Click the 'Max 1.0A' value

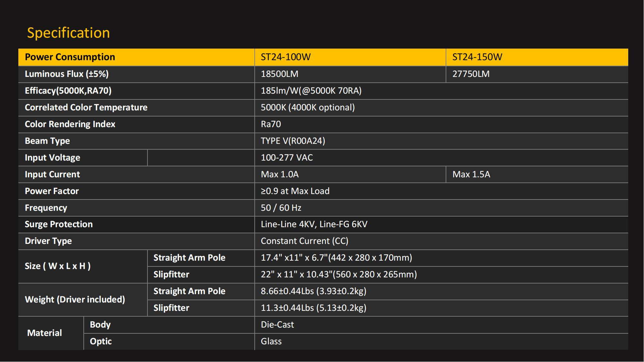pos(280,174)
